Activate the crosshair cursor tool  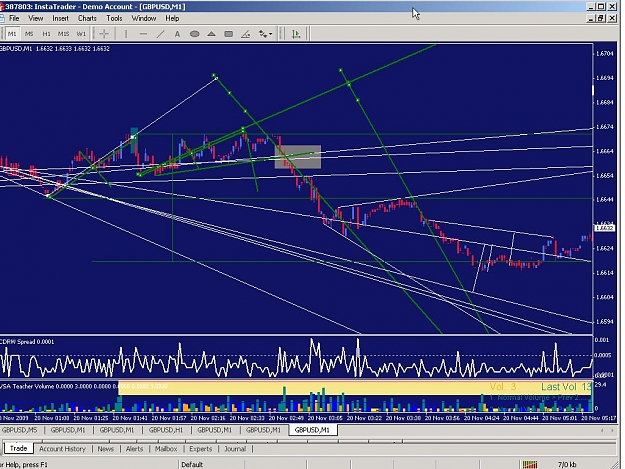104,34
